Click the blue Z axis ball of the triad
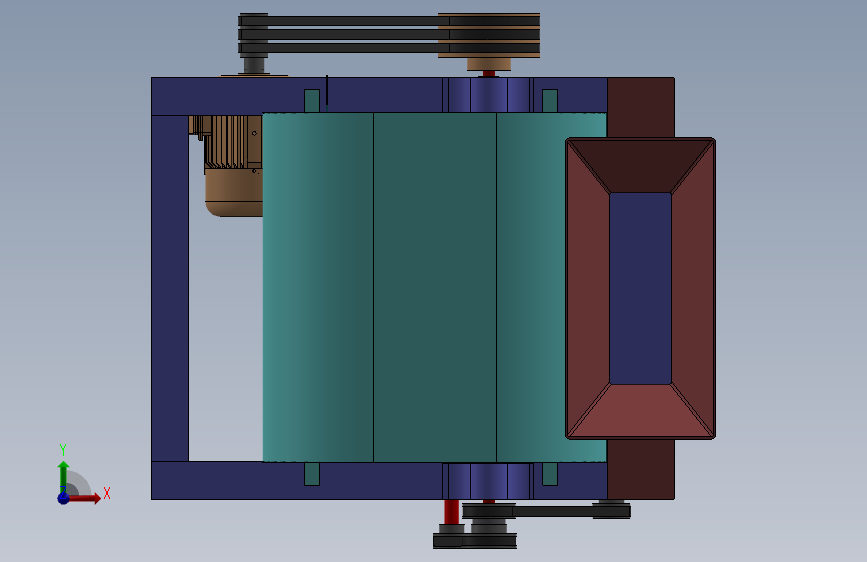The width and height of the screenshot is (867, 562). (63, 498)
